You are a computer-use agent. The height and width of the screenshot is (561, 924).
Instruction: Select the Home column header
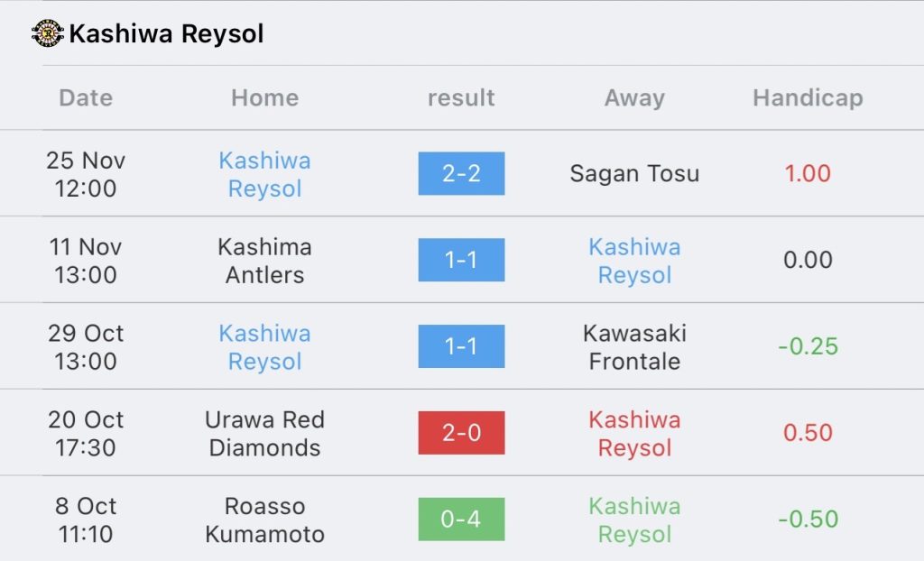point(264,97)
